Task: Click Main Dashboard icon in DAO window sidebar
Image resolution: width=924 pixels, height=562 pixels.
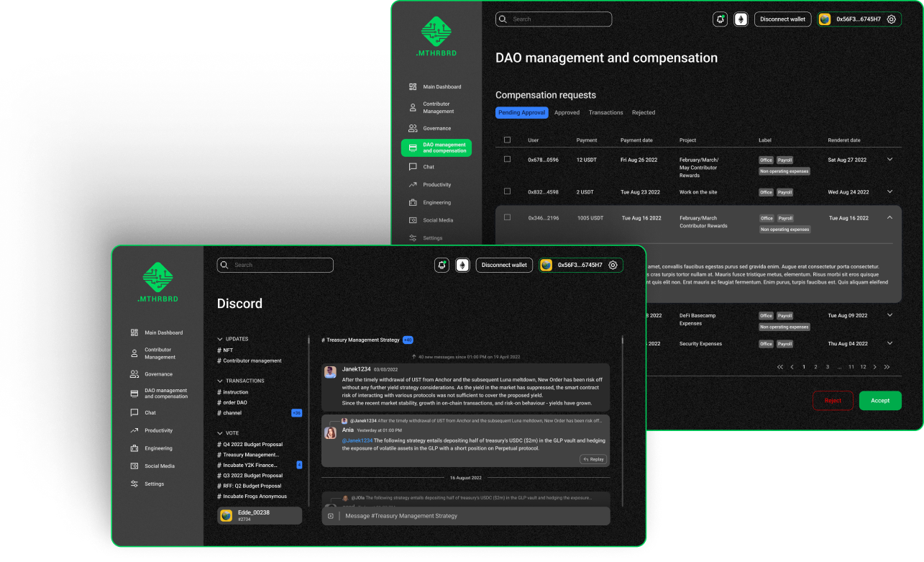Action: [413, 86]
